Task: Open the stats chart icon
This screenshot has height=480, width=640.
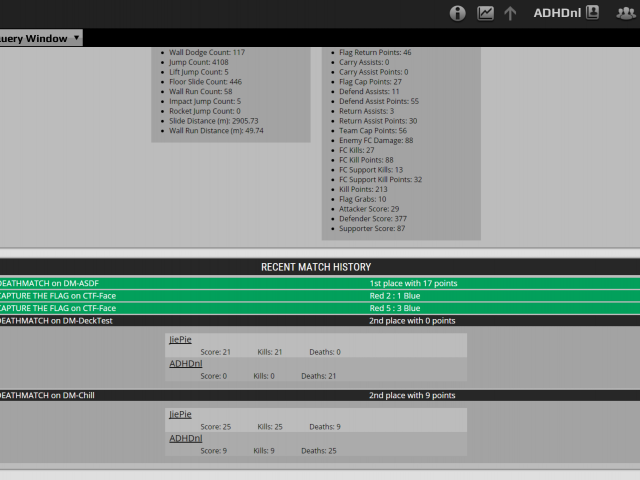Action: pos(485,13)
